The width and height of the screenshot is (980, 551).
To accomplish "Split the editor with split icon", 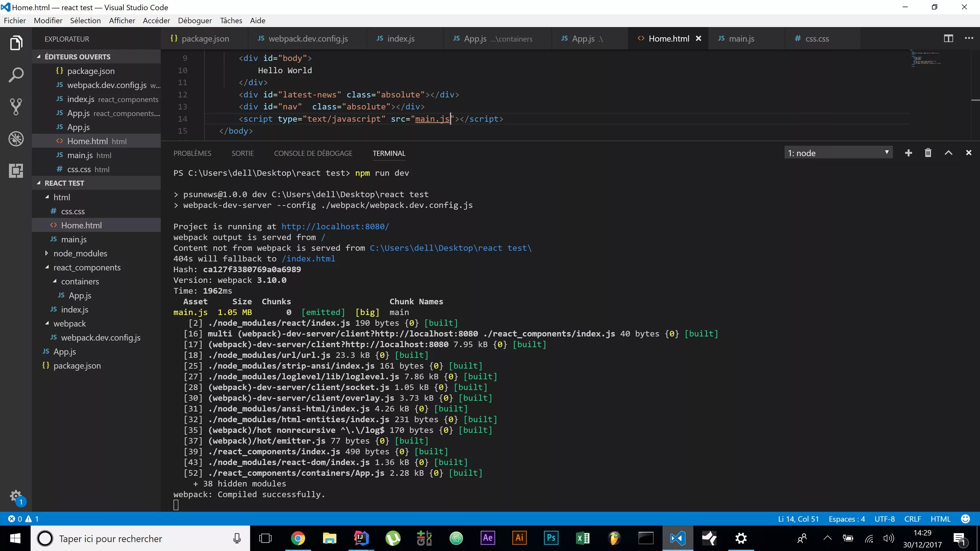I will coord(948,39).
